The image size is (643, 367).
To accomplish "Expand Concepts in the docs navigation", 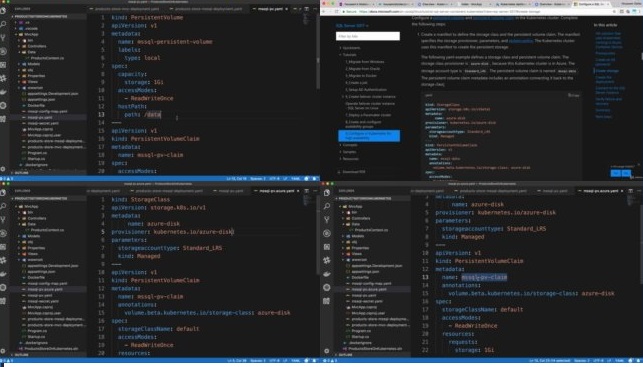I will [349, 145].
